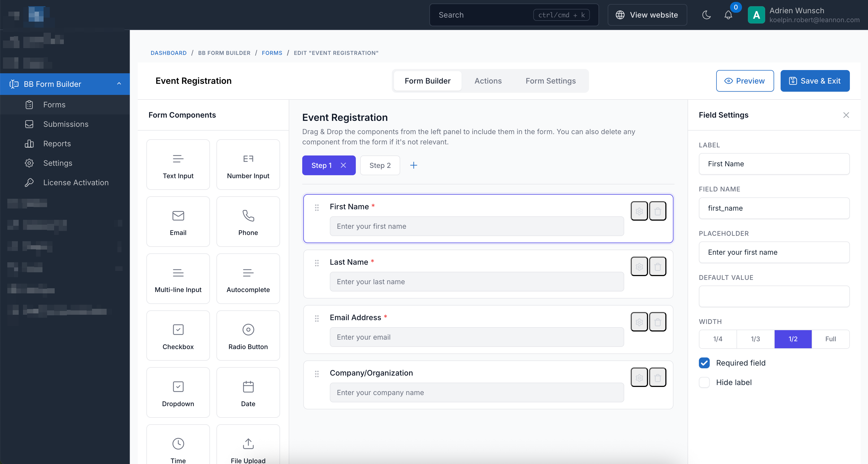Select the Date component
868x464 pixels.
coord(248,392)
